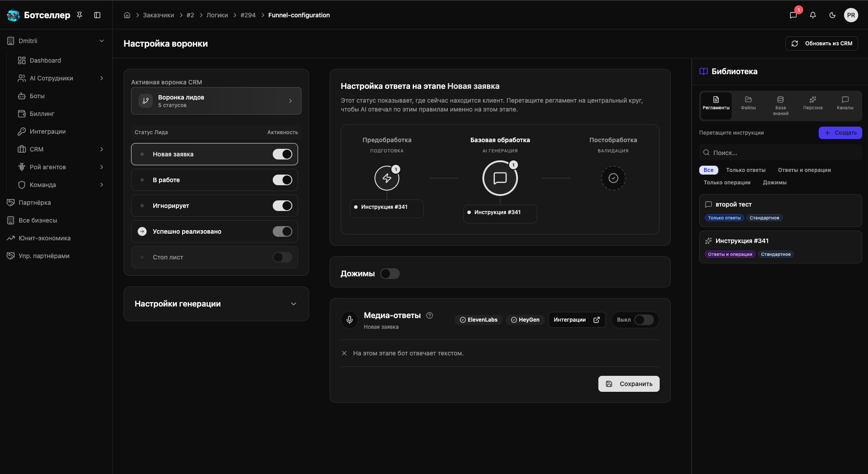Image resolution: width=868 pixels, height=474 pixels.
Task: Filter library by Ответы и операции
Action: pos(804,170)
